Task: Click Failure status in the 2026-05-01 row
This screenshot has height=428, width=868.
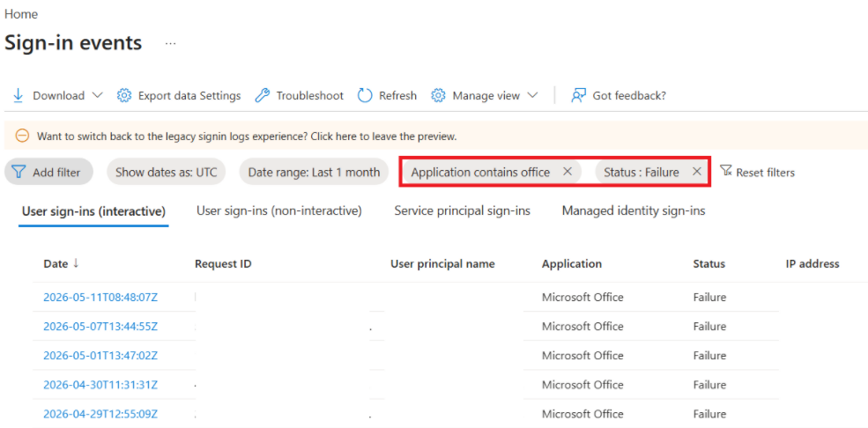Action: point(709,356)
